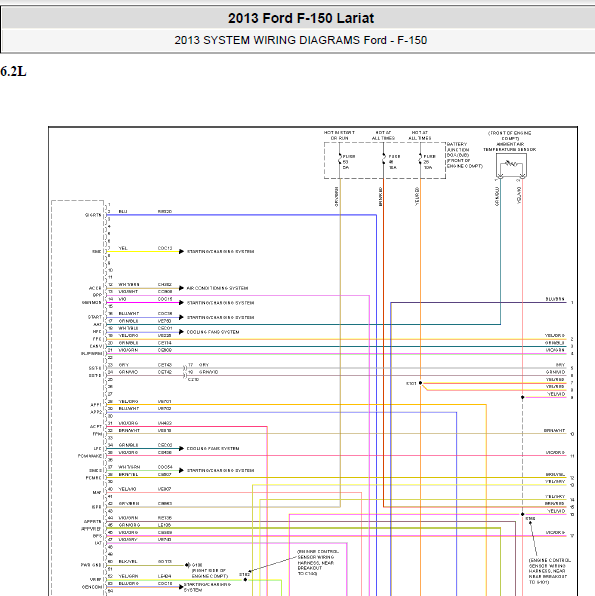The height and width of the screenshot is (596, 595).
Task: Click 'STARTING/CHARGING SYSTEM' beside the yellow YEL wire
Action: 221,252
